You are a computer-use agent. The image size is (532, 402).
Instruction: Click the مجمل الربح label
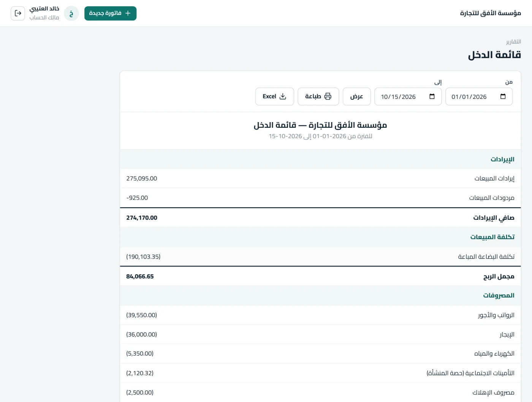click(x=499, y=276)
